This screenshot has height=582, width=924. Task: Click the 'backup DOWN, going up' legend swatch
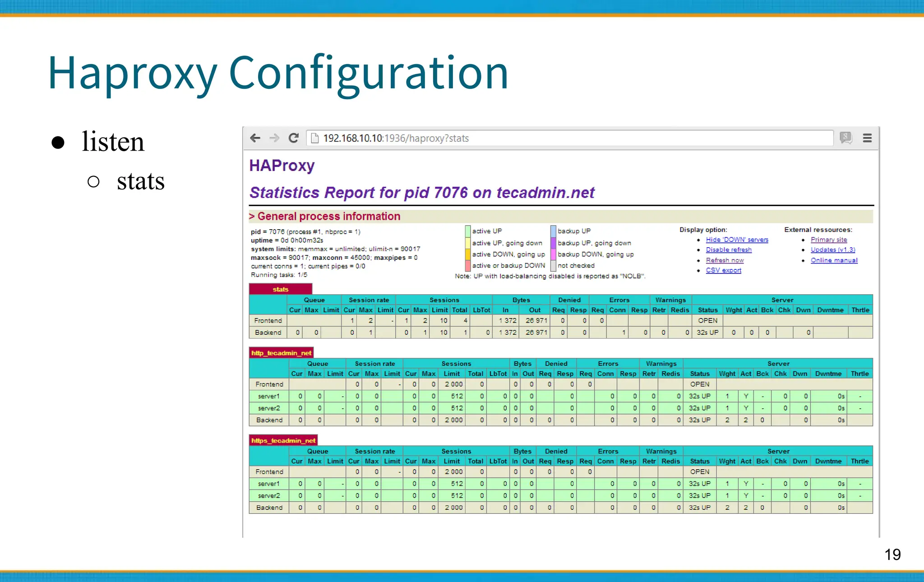coord(553,254)
